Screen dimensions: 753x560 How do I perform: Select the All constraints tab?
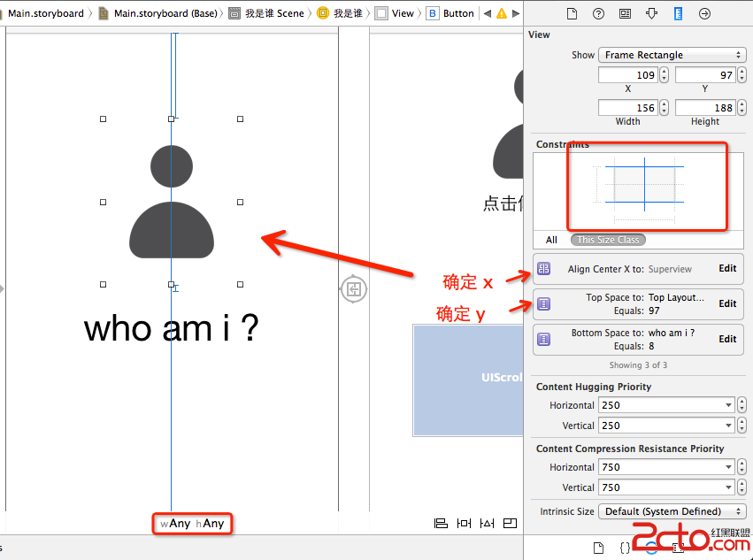pyautogui.click(x=551, y=240)
